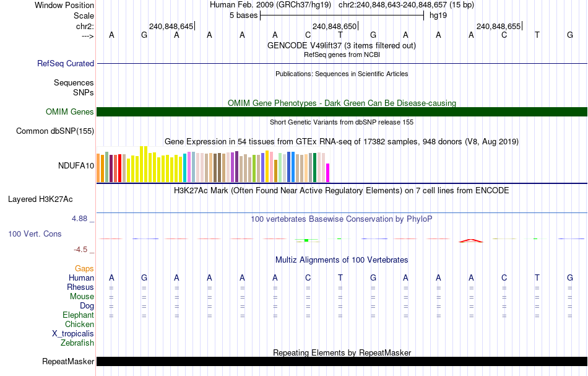This screenshot has width=588, height=376.
Task: Click the '5 bases' scale label
Action: click(x=244, y=15)
